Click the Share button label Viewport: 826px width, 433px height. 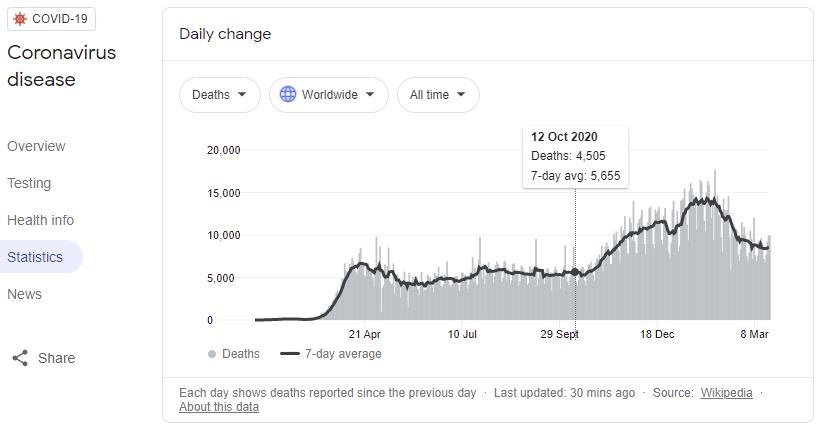pyautogui.click(x=56, y=358)
